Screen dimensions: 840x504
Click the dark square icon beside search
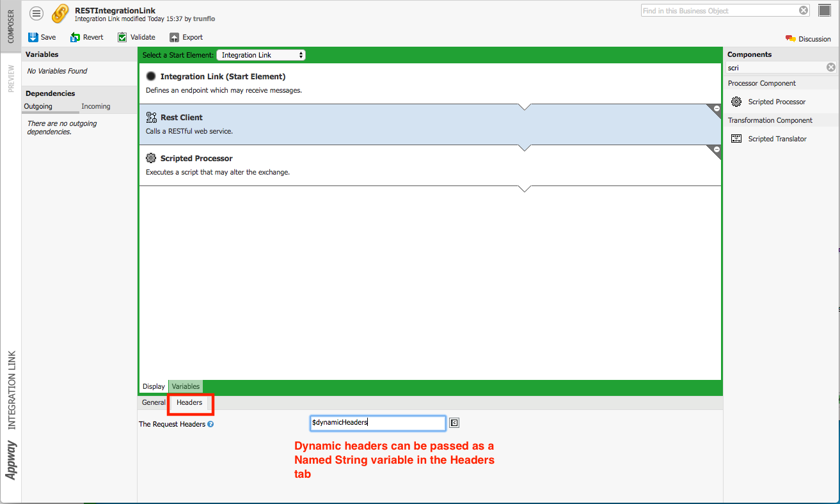pyautogui.click(x=824, y=10)
